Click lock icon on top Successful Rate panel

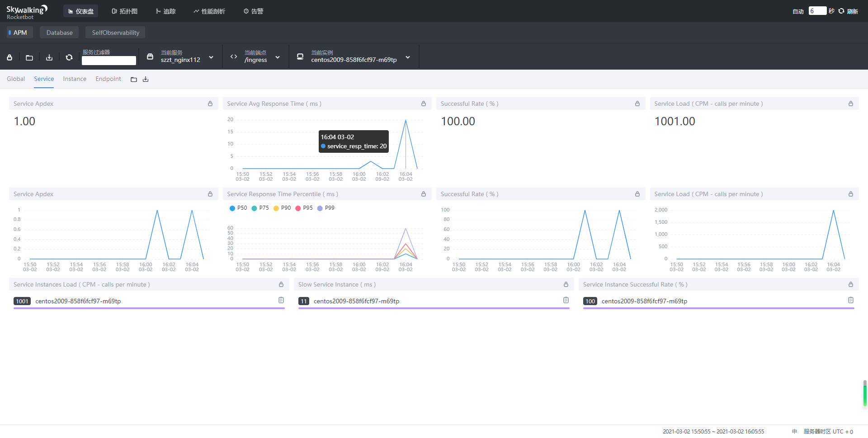pyautogui.click(x=637, y=104)
